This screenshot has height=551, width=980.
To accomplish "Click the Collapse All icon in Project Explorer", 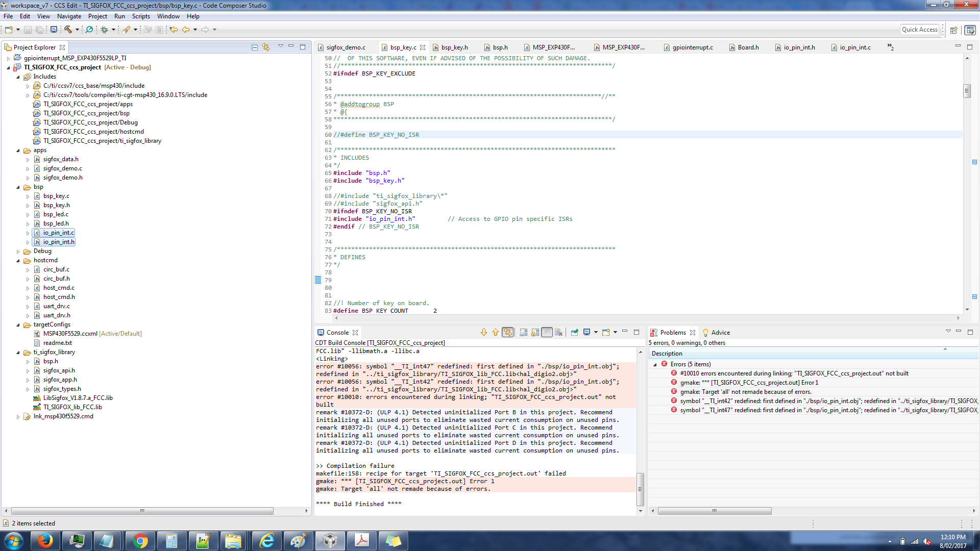I will coord(254,47).
